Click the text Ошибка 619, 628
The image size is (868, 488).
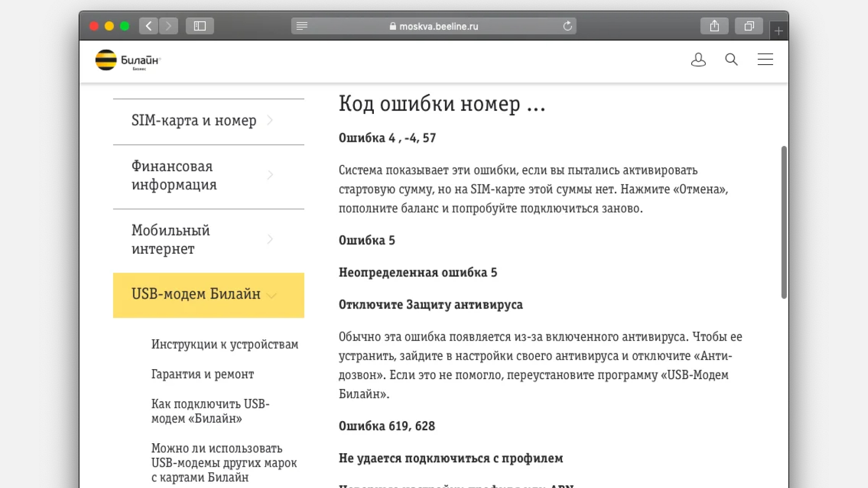(x=387, y=426)
